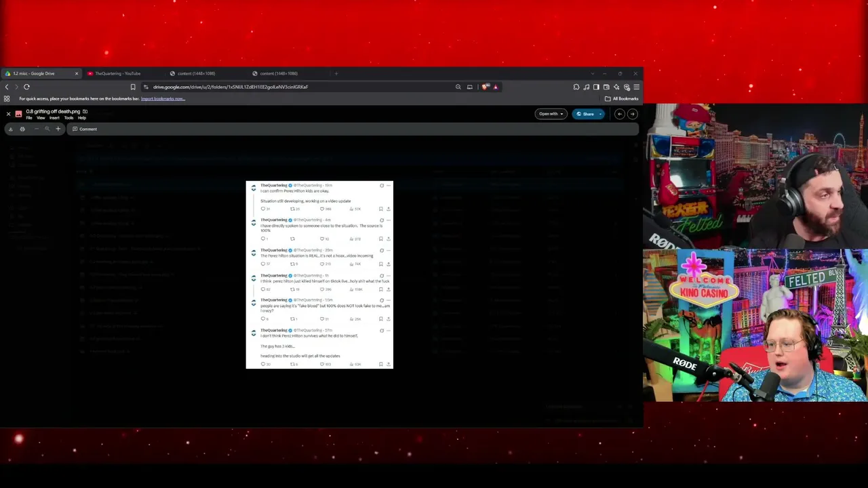Image resolution: width=868 pixels, height=488 pixels.
Task: Open the Help menu in preview
Action: point(82,118)
